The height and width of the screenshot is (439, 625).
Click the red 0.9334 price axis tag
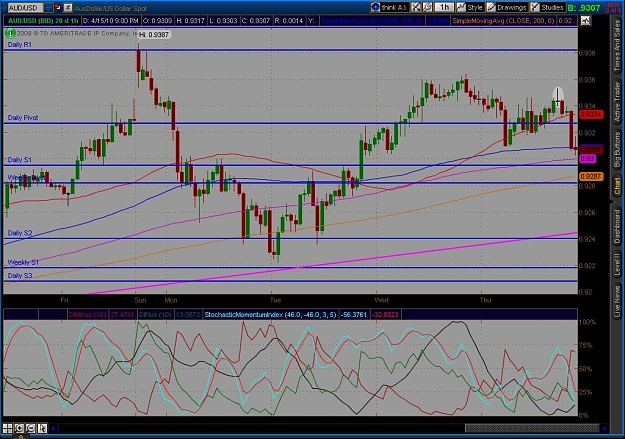[591, 114]
